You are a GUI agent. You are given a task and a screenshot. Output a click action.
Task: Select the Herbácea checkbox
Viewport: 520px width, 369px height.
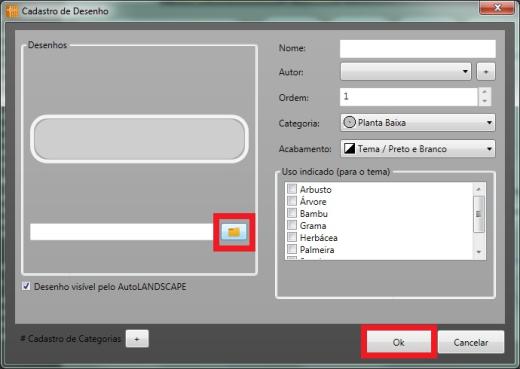292,237
